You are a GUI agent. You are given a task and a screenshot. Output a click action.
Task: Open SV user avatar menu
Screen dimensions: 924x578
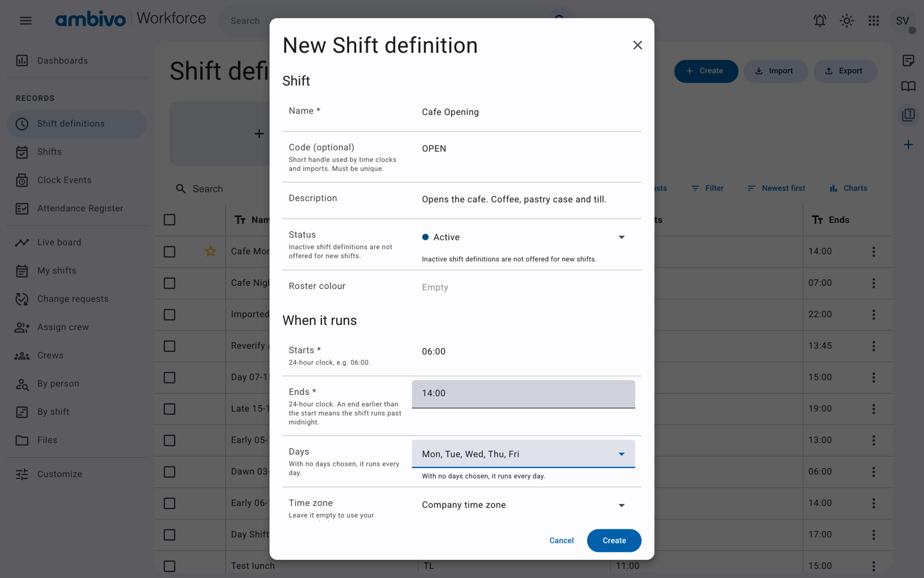[x=902, y=21]
